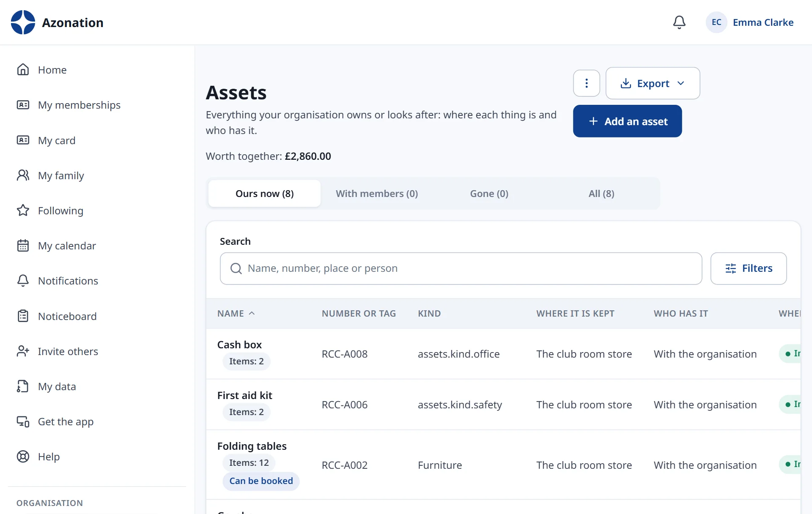The width and height of the screenshot is (812, 514).
Task: Click the NUMBER OR TAG column header
Action: pyautogui.click(x=359, y=314)
